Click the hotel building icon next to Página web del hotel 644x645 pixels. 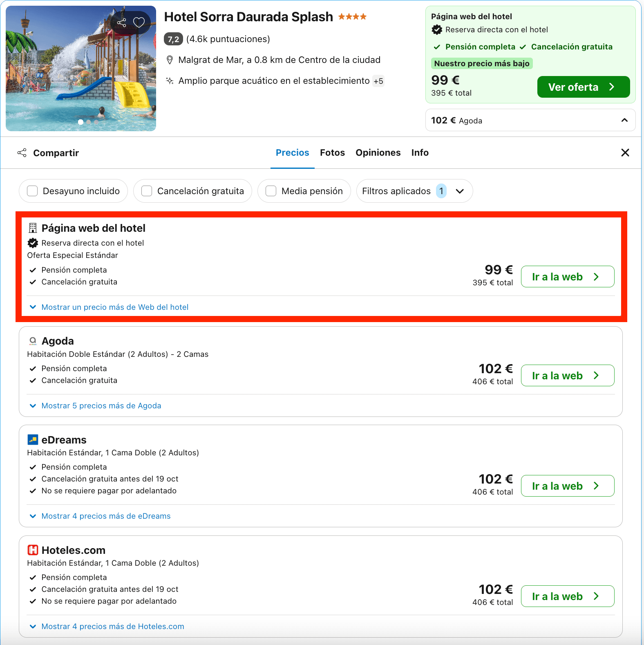click(x=33, y=228)
